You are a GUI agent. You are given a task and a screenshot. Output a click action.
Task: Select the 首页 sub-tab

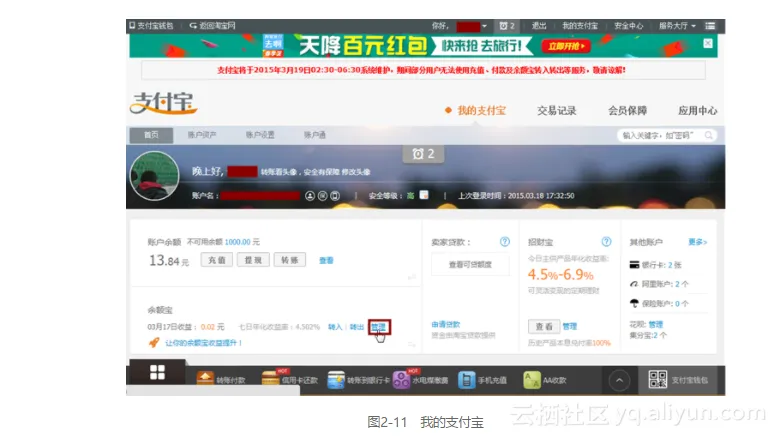[x=151, y=135]
